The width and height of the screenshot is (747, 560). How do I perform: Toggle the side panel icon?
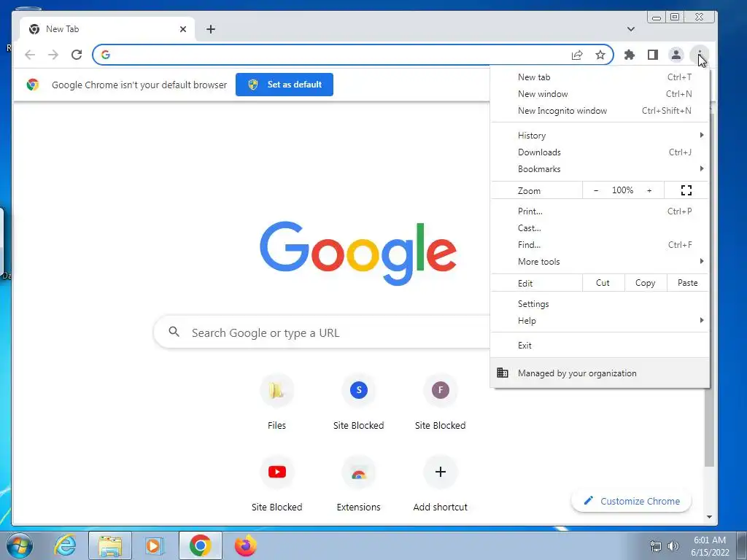[x=653, y=55]
